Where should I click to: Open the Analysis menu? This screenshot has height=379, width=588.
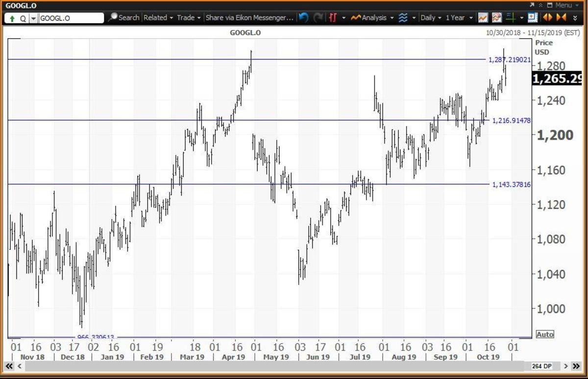[x=368, y=18]
